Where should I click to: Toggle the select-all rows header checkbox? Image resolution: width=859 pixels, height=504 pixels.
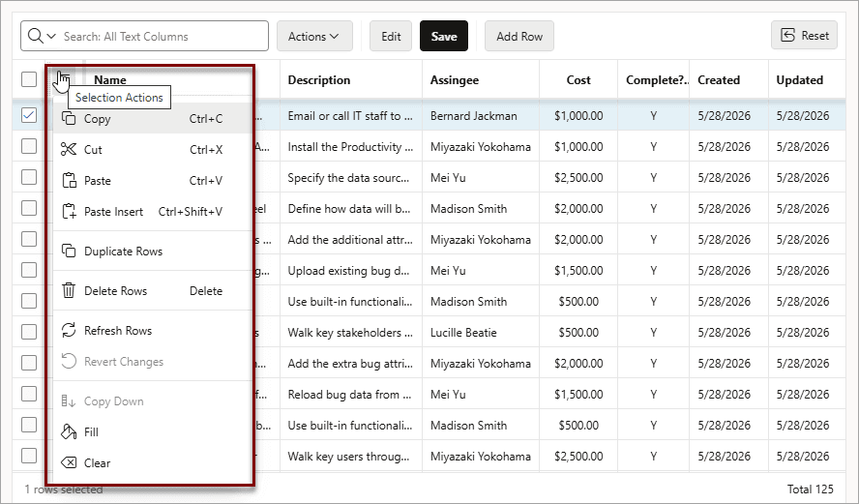tap(29, 79)
